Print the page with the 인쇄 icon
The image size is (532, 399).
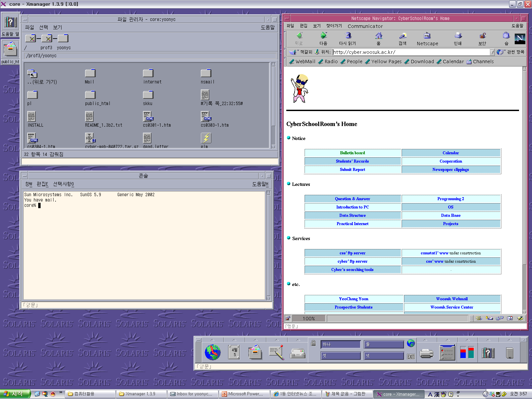click(458, 36)
